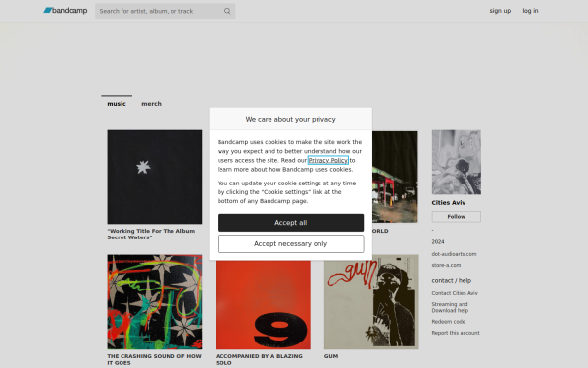Click the Cities Aviv artist name
This screenshot has width=588, height=368.
pos(449,203)
